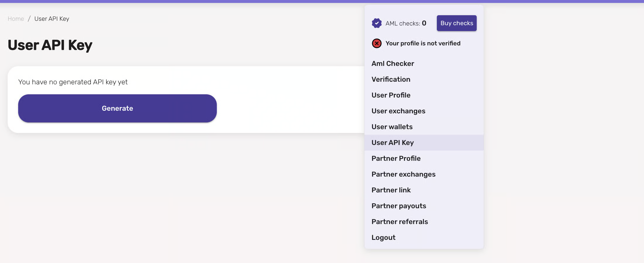Image resolution: width=644 pixels, height=263 pixels.
Task: Open User wallets page
Action: 392,127
